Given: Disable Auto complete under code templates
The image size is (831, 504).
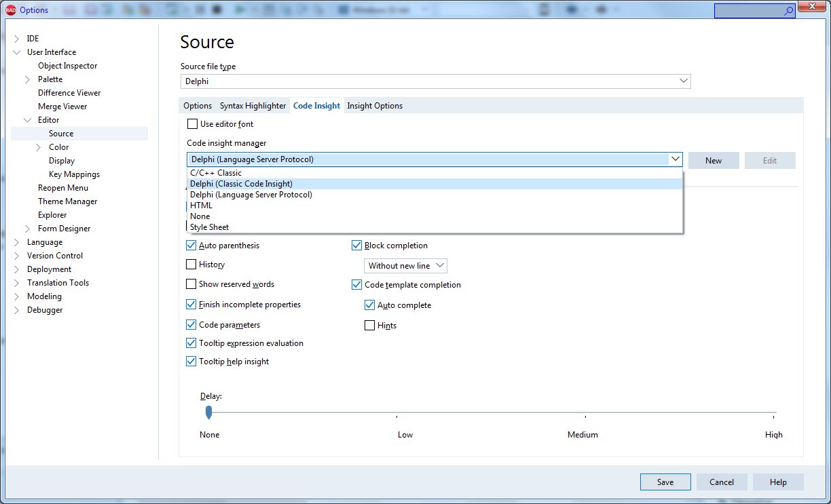Looking at the screenshot, I should click(x=370, y=305).
